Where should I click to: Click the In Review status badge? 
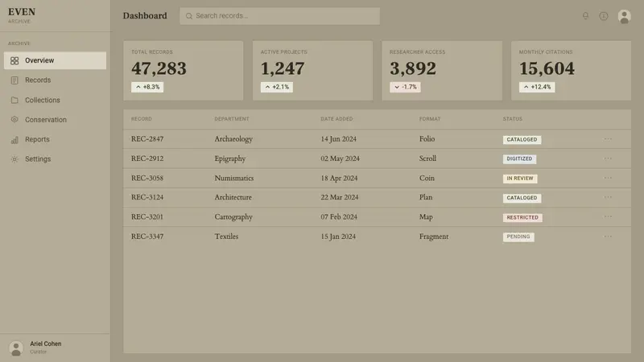click(x=520, y=179)
